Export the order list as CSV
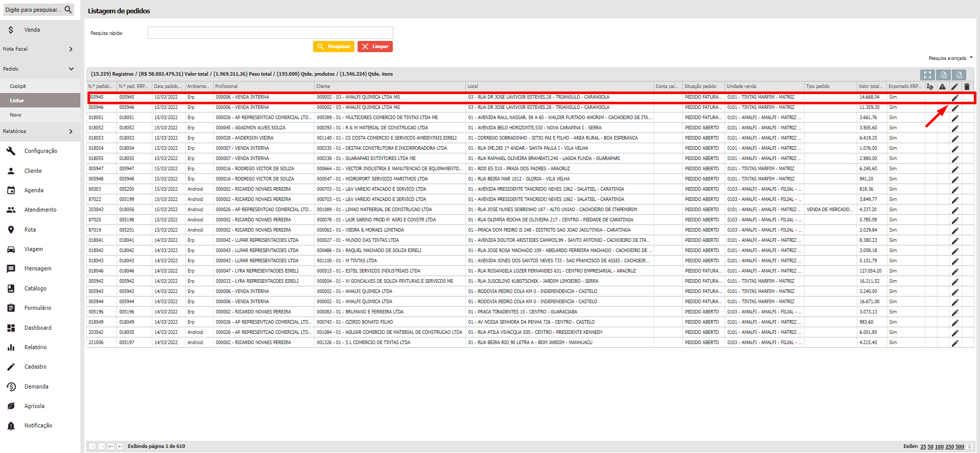This screenshot has height=453, width=980. tap(943, 75)
